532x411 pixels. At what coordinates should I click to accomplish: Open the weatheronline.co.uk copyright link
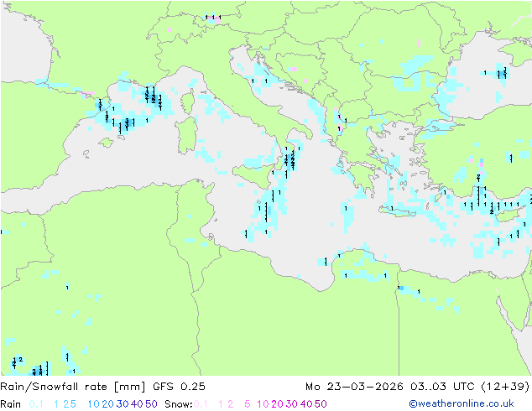point(462,403)
